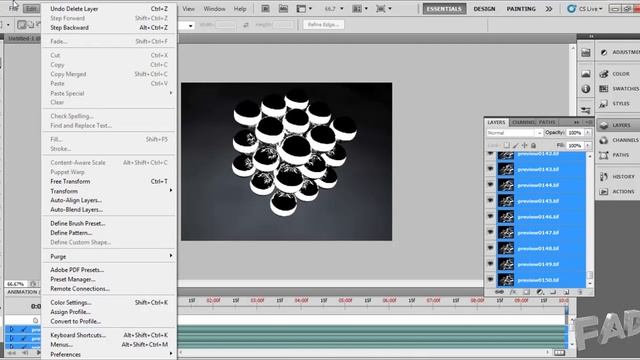
Task: Open the Fill slider arrow
Action: [x=588, y=146]
